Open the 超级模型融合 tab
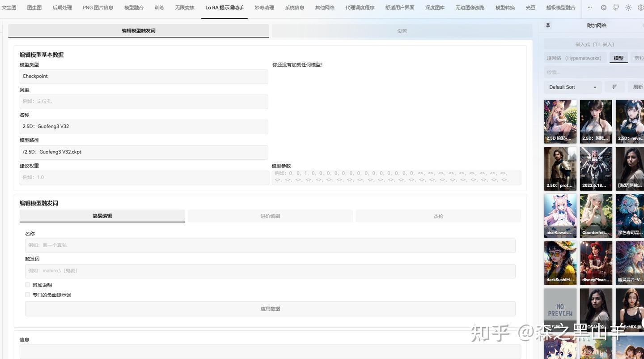The width and height of the screenshot is (644, 359). click(561, 8)
